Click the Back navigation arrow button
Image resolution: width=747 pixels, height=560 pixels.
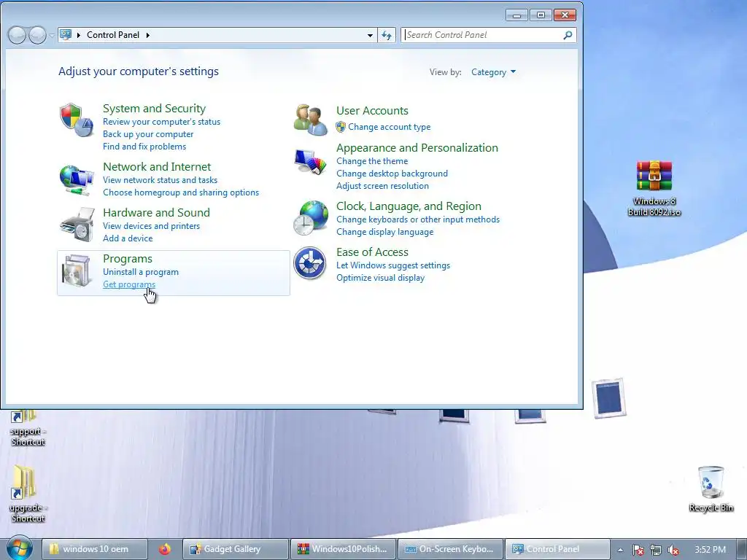(17, 35)
